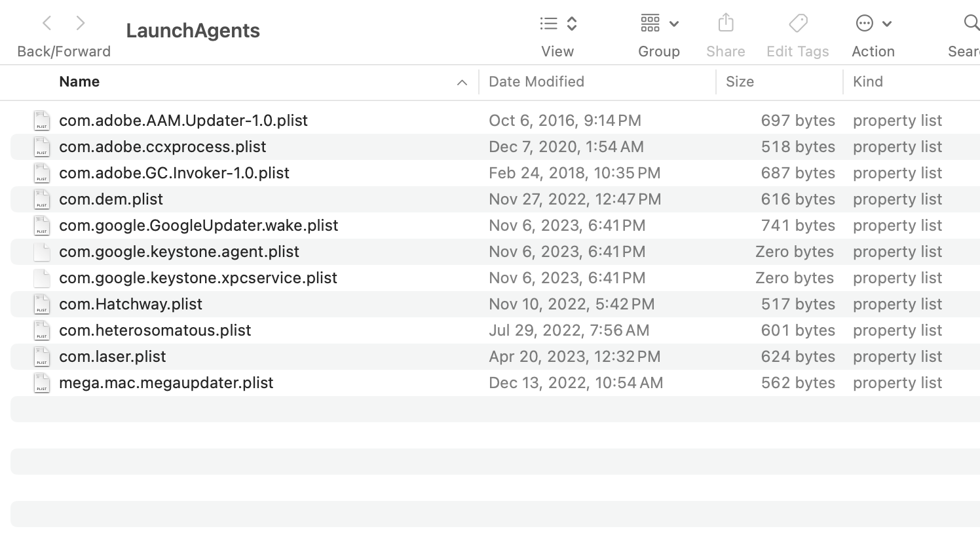
Task: Select mega.mac.megaupdater.plist row
Action: [x=166, y=383]
